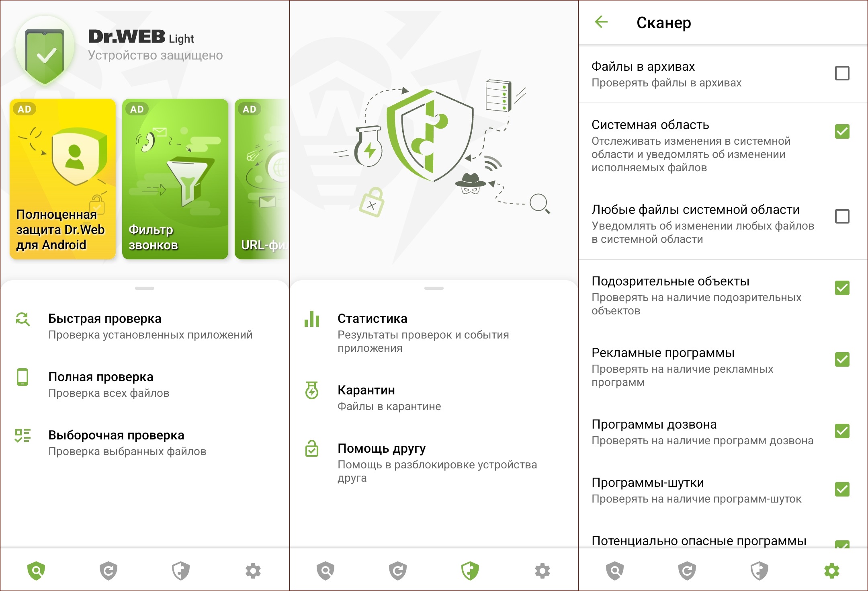868x591 pixels.
Task: Go back using the green arrow in Сканер
Action: tap(601, 22)
